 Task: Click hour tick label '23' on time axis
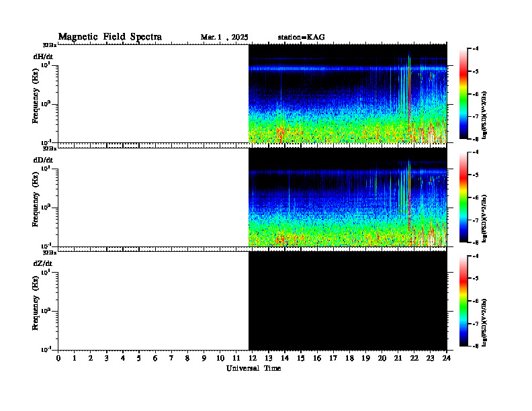(431, 358)
